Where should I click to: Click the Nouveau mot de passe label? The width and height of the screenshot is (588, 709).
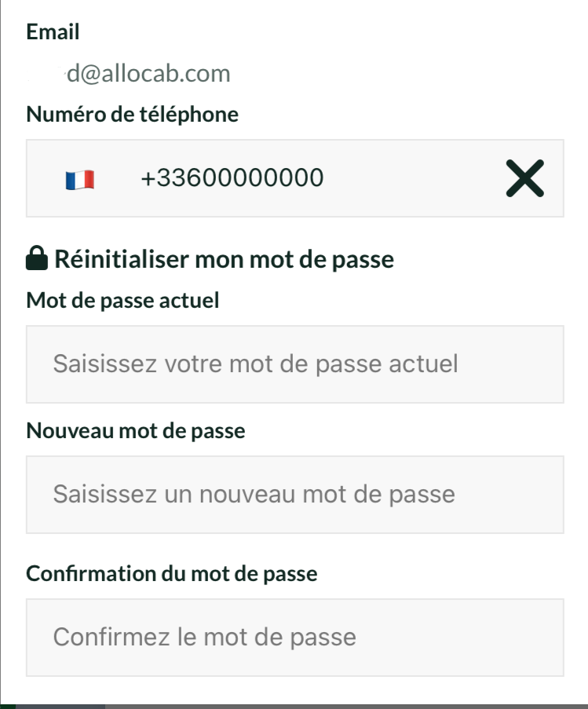coord(136,430)
